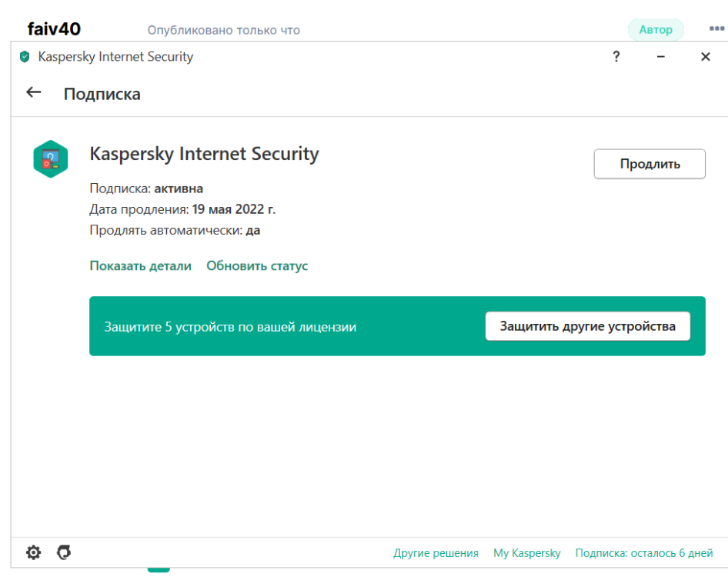Open Settings with the gear icon
Image resolution: width=728 pixels, height=577 pixels.
(x=34, y=552)
